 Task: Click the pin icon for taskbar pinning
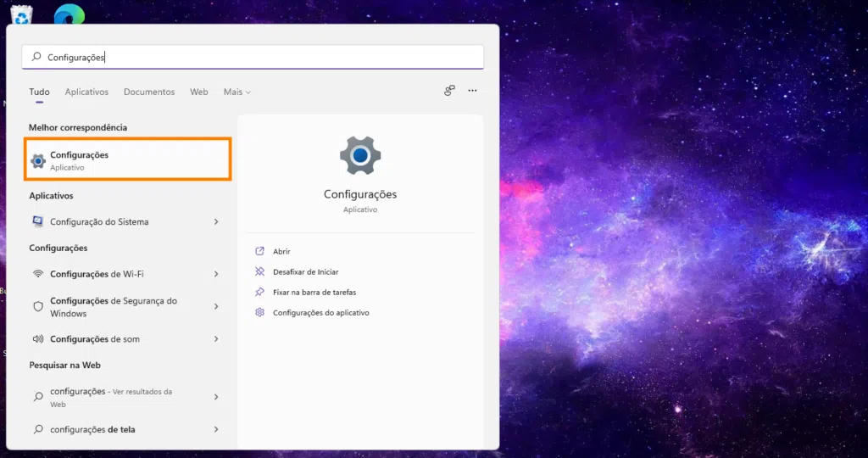coord(259,292)
